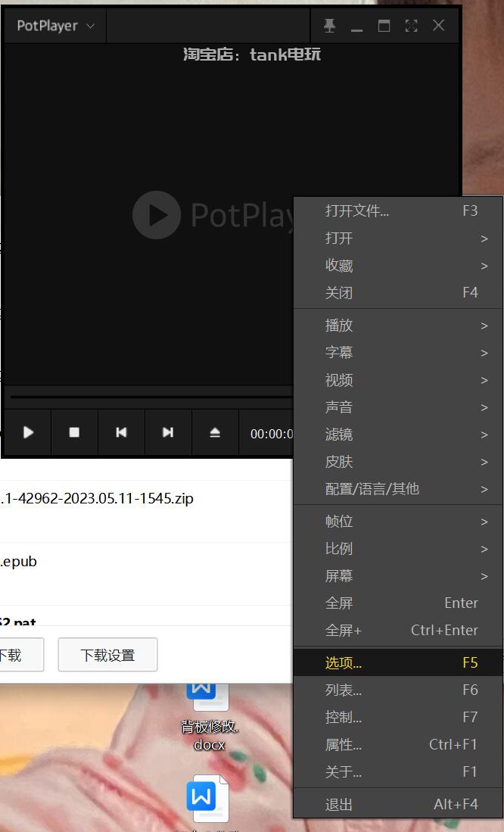This screenshot has width=504, height=832.
Task: Pin PotPlayer window on top
Action: pyautogui.click(x=329, y=26)
